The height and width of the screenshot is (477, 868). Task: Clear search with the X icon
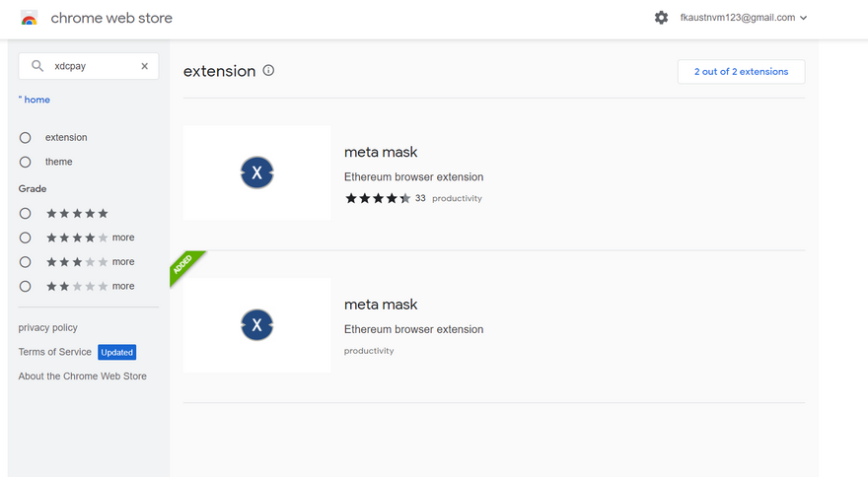[144, 66]
